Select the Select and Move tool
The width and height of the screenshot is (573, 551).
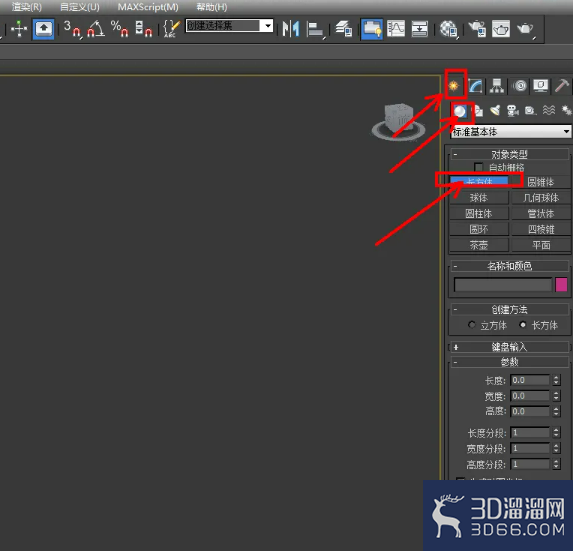[19, 29]
